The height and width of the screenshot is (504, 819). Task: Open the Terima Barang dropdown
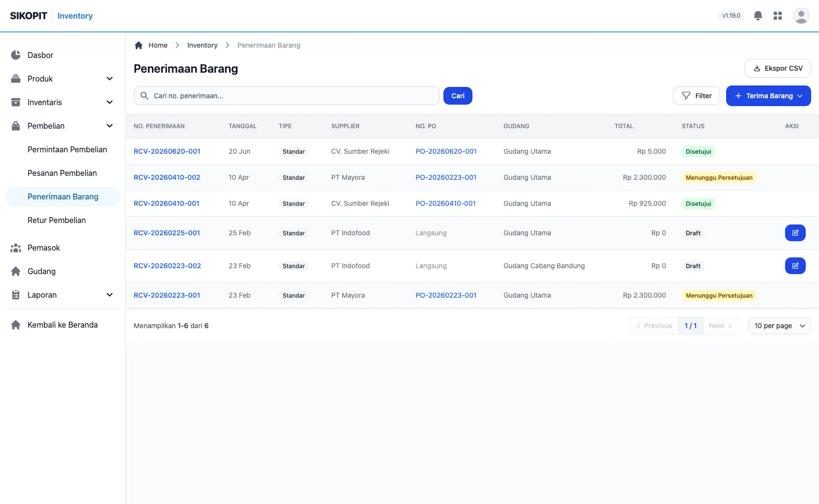[x=768, y=96]
